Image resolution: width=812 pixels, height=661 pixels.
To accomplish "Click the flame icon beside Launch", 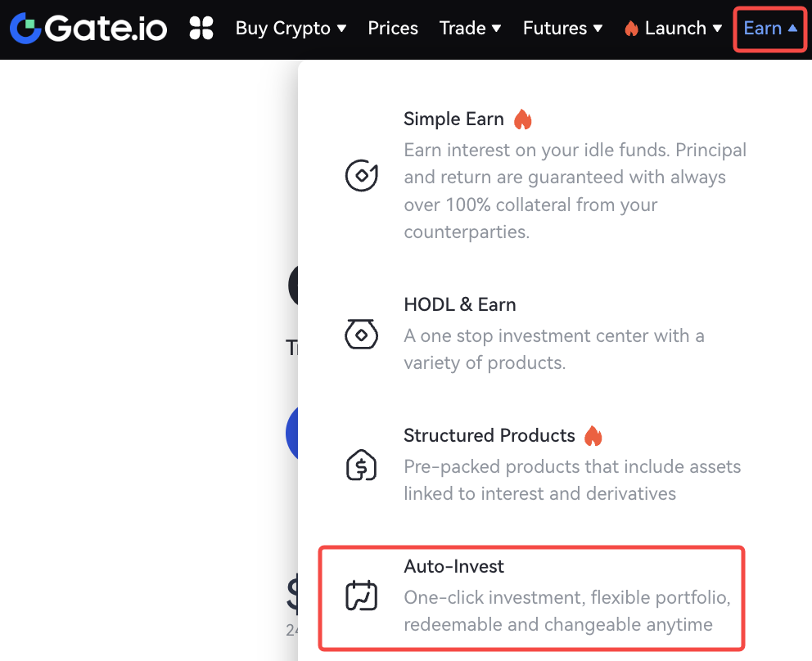I will [x=631, y=29].
